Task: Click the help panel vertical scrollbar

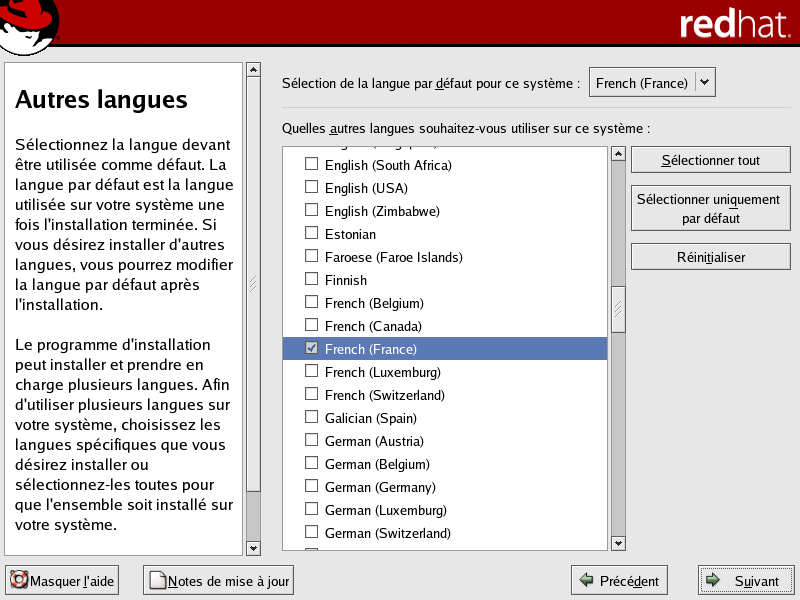Action: pos(253,284)
